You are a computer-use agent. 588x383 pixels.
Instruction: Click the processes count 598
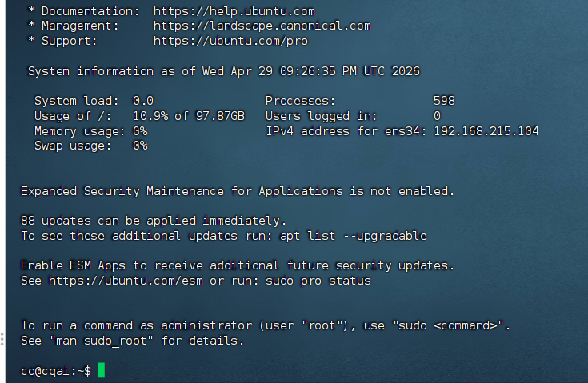point(444,101)
